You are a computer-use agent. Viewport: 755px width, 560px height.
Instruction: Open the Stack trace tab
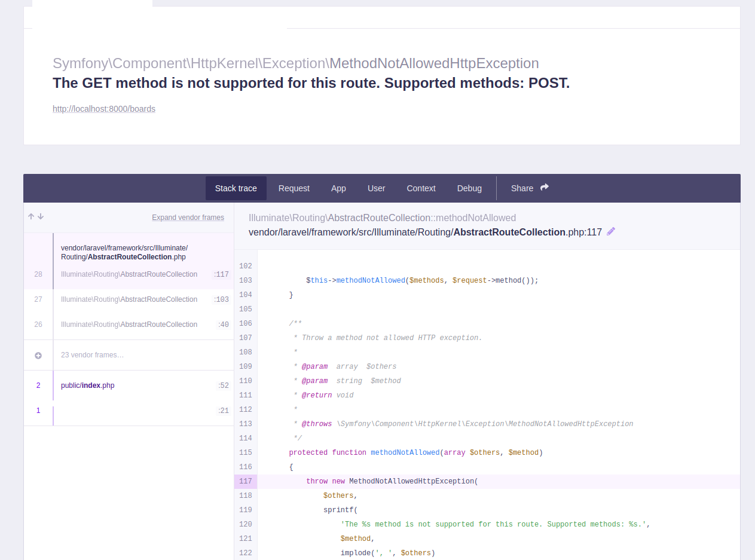[x=236, y=188]
